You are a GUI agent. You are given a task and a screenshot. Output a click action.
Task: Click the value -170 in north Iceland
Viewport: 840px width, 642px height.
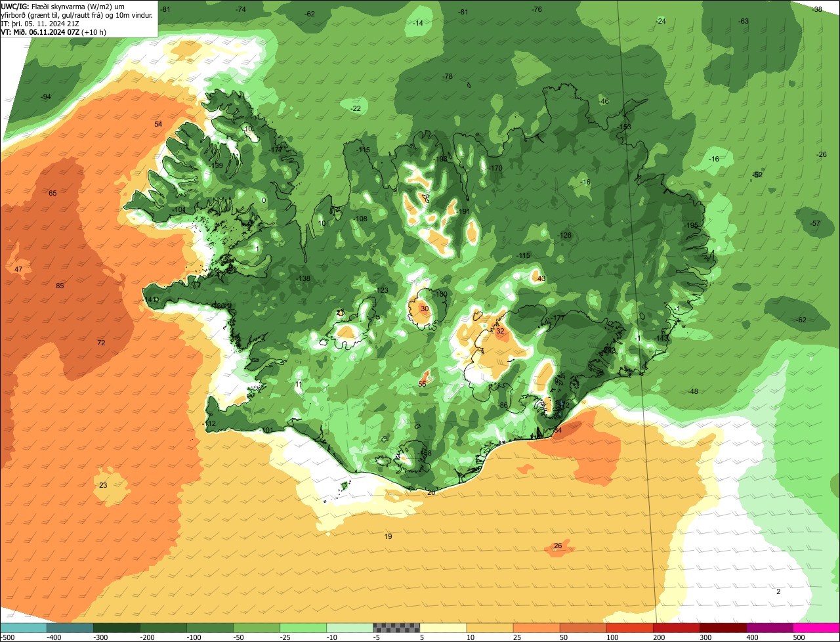tap(495, 169)
